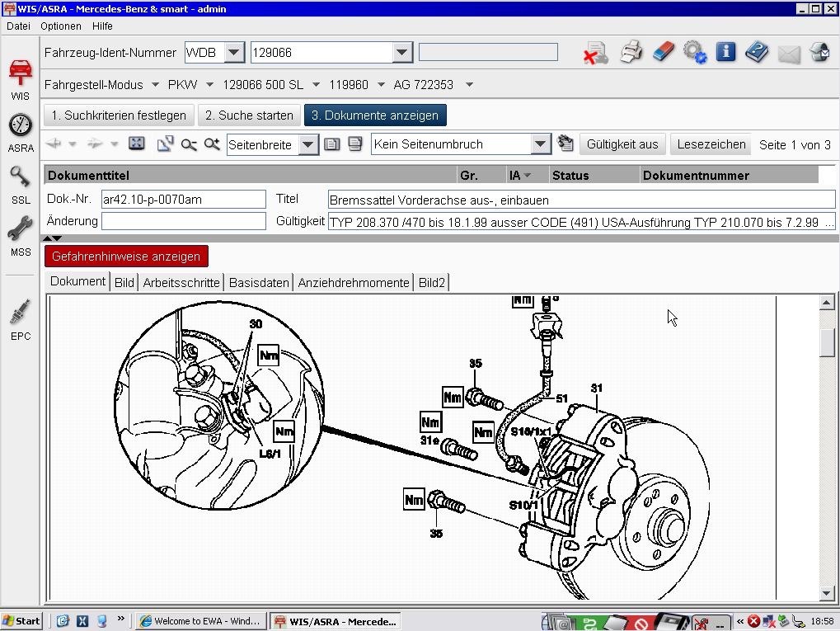Viewport: 840px width, 631px height.
Task: Click red Gefahrenhinweise anzeigen button
Action: (126, 257)
